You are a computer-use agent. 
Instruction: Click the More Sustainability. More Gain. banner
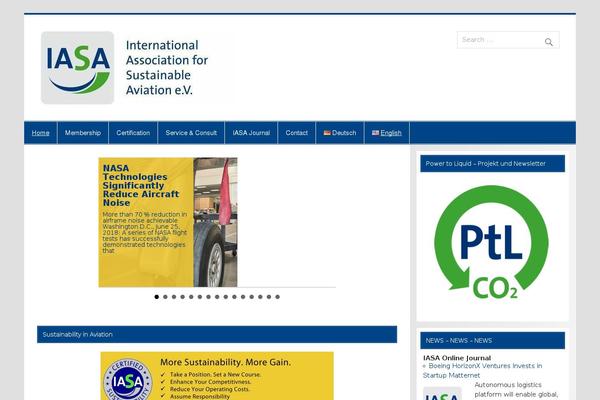(x=217, y=376)
